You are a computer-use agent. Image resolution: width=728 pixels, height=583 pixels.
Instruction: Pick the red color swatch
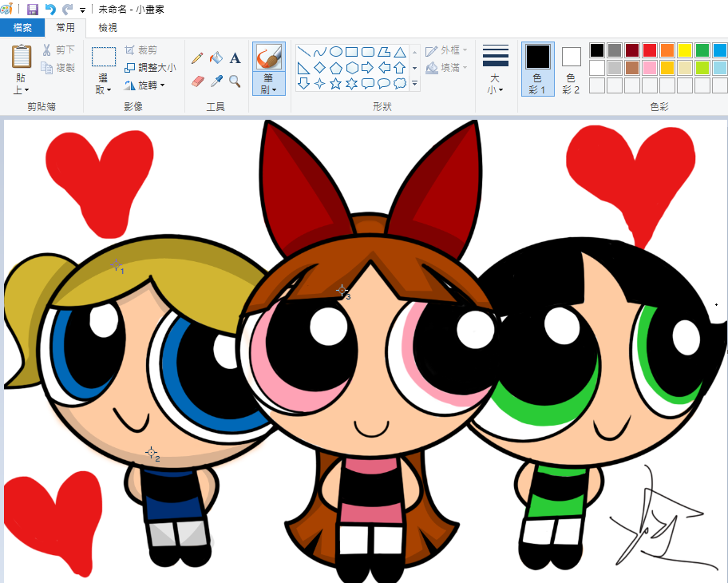650,50
